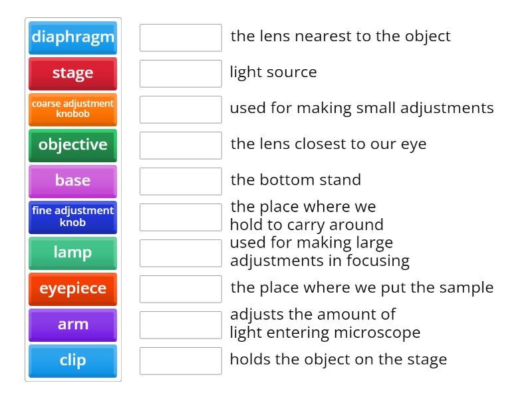Click the answer box for 'the lens nearest to the object'
The width and height of the screenshot is (532, 399).
point(180,38)
